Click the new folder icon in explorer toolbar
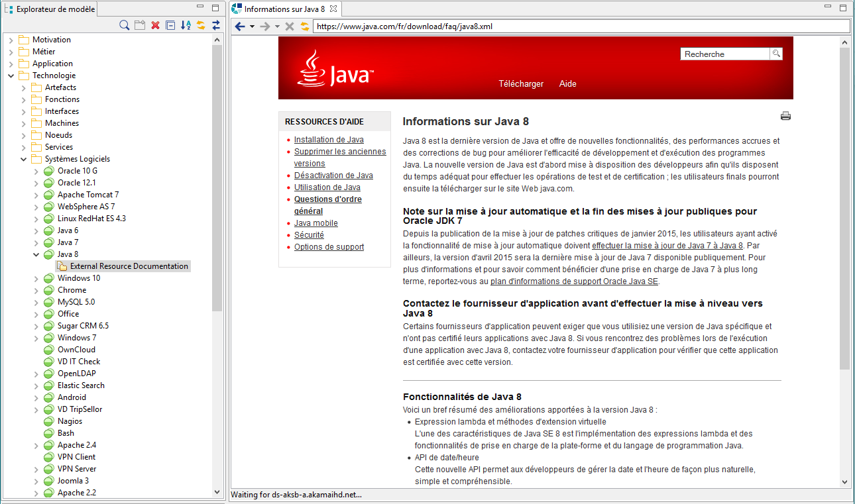 click(140, 25)
